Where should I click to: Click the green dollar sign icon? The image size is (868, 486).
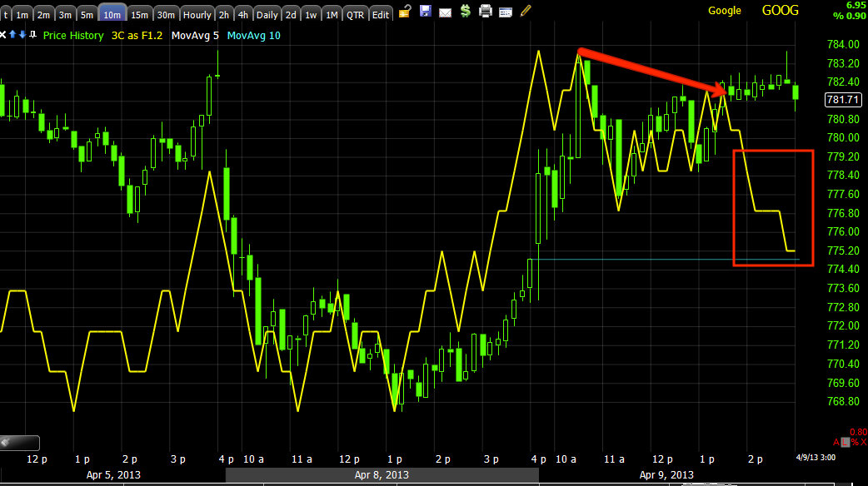click(x=466, y=11)
